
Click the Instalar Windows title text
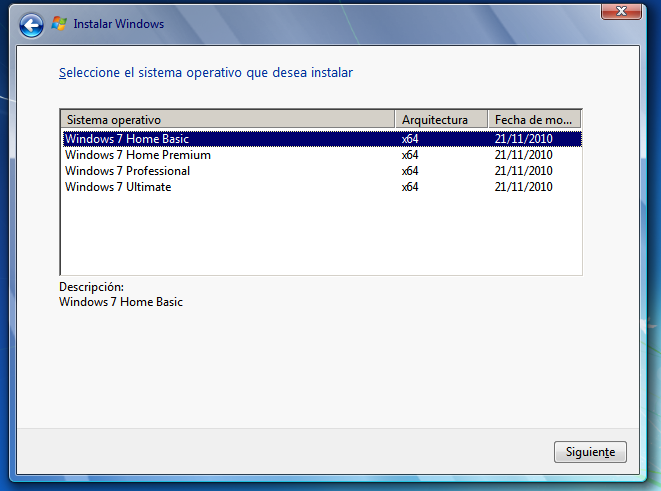(x=118, y=24)
